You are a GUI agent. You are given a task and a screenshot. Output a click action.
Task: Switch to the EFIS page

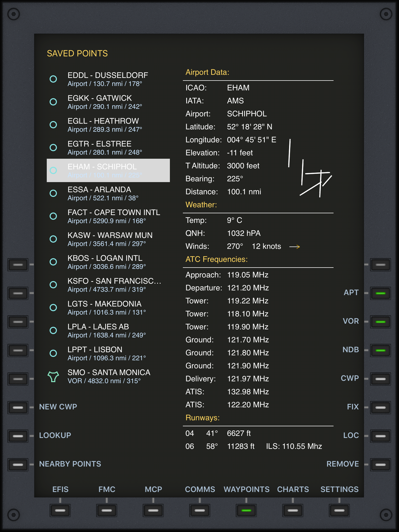coord(60,489)
